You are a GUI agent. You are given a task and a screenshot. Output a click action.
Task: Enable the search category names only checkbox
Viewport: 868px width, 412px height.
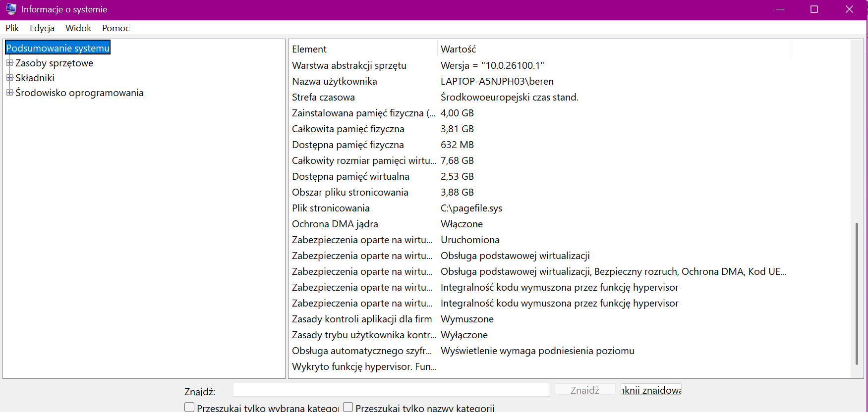pos(348,407)
